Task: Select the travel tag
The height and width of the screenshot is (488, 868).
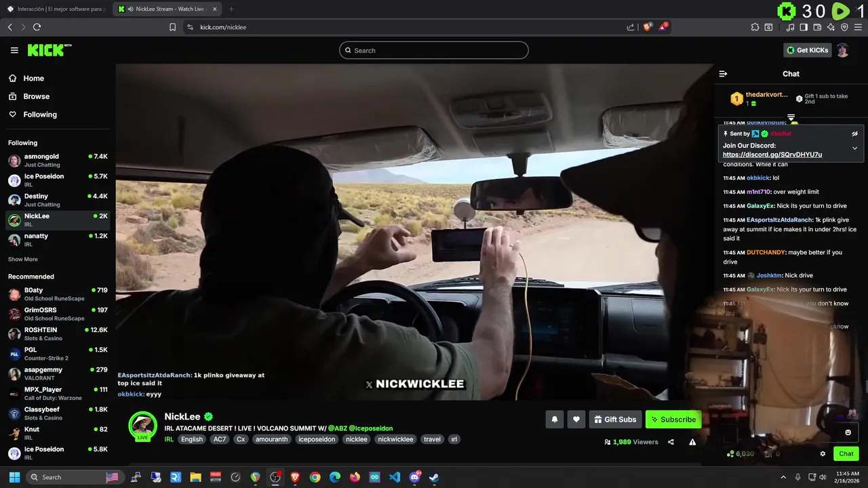Action: tap(432, 439)
